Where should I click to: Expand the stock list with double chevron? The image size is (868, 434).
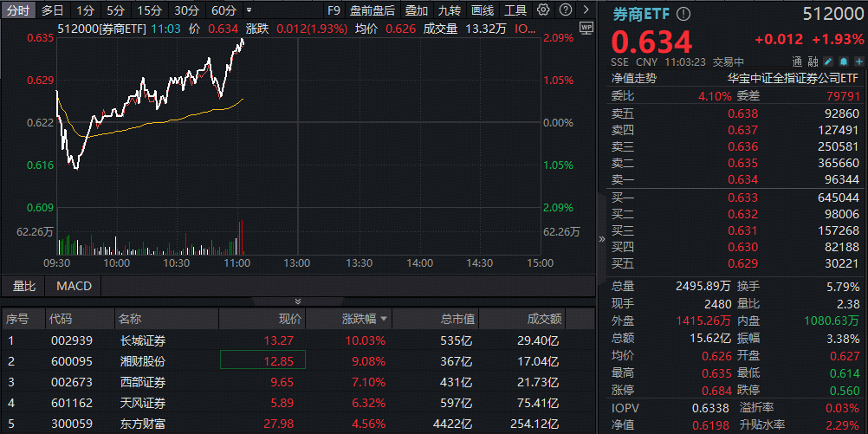298,301
